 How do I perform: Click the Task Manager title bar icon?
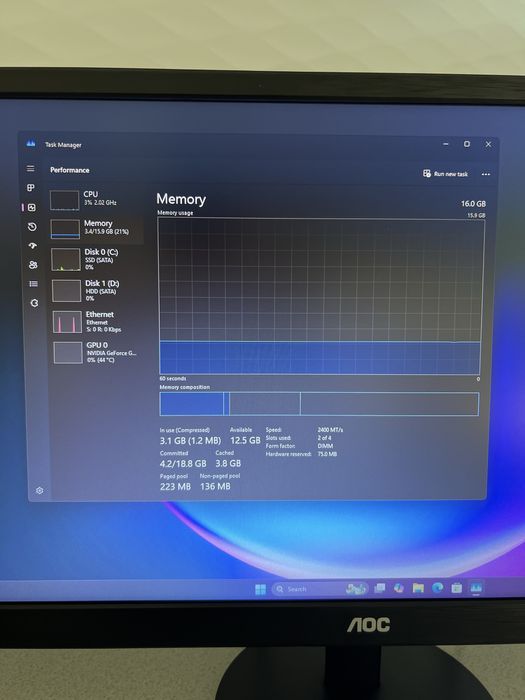(x=31, y=144)
